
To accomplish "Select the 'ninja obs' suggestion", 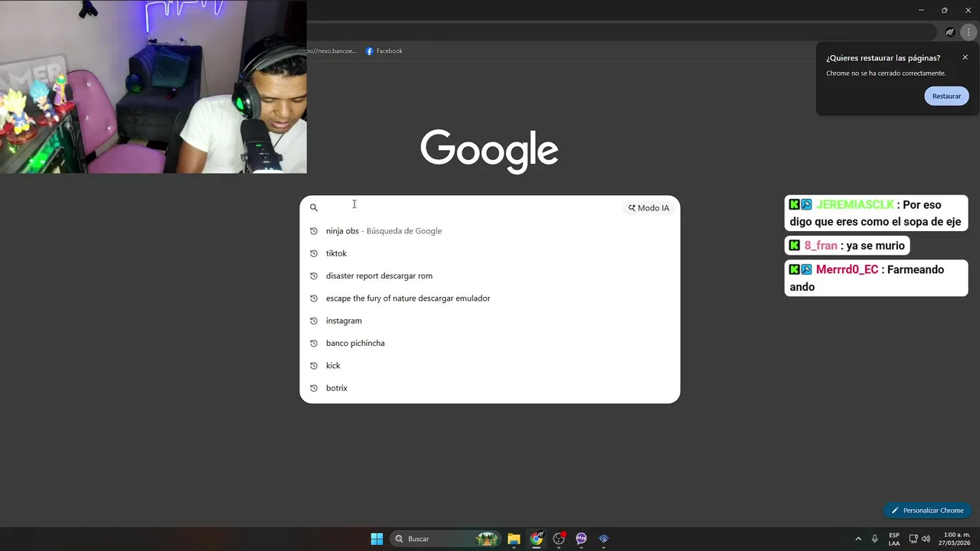I will click(x=490, y=231).
